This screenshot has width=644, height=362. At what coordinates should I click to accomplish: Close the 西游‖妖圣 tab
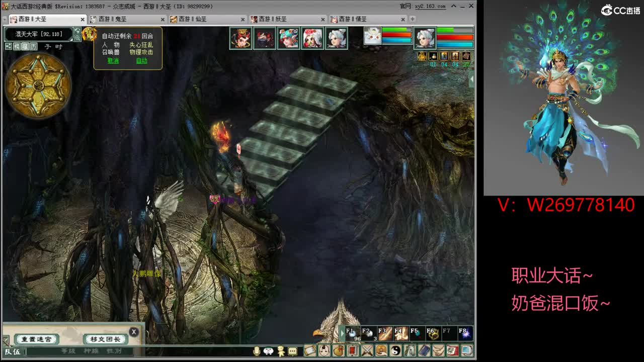pos(324,19)
